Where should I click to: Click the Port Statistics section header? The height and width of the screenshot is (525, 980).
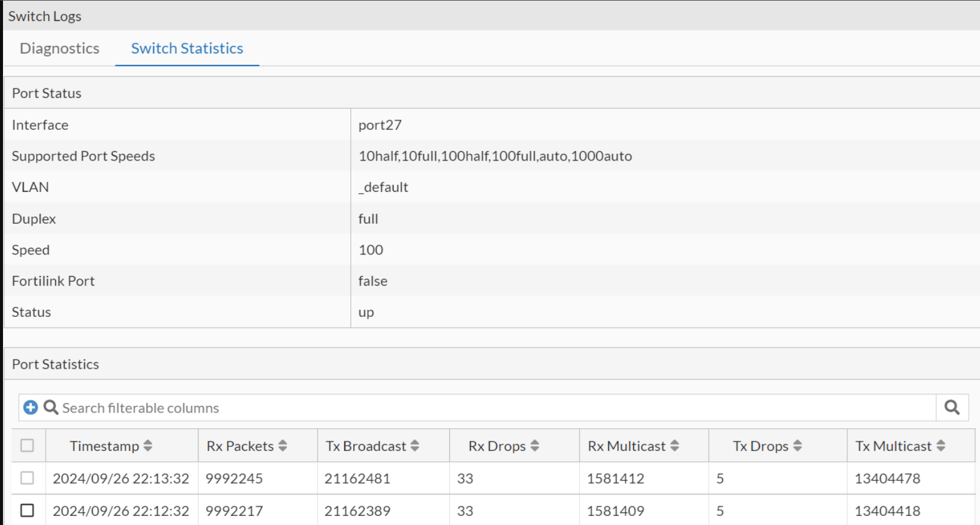point(55,364)
